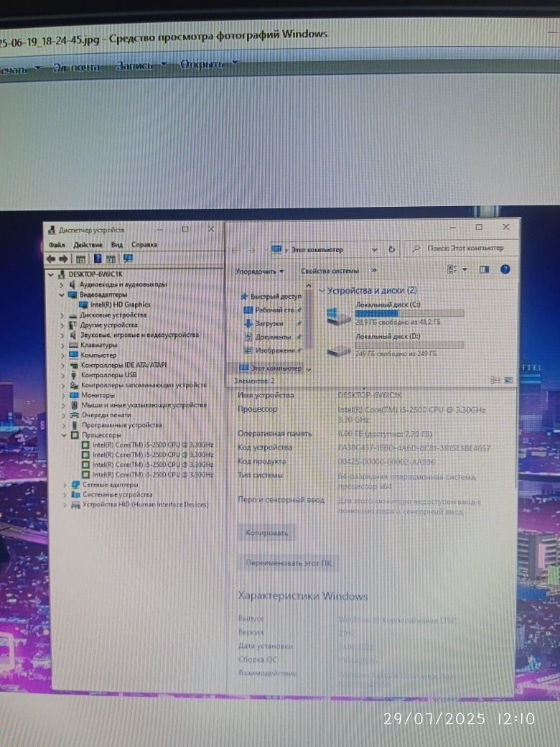The height and width of the screenshot is (747, 560).
Task: Expand Дисковые устройства node
Action: pyautogui.click(x=62, y=315)
